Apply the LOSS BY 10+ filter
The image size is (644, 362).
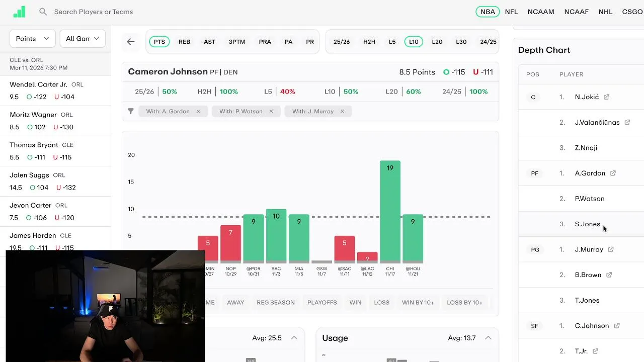click(x=465, y=302)
